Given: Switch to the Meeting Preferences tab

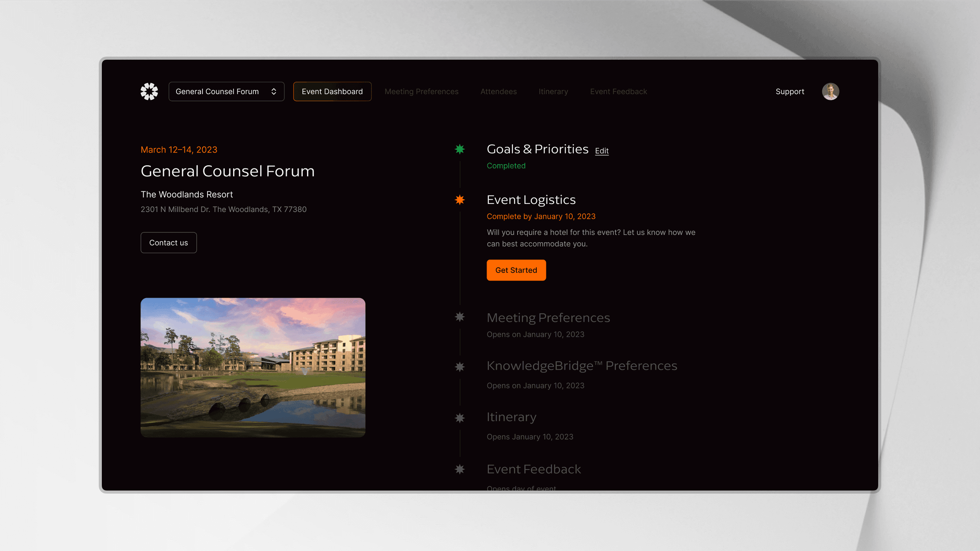Looking at the screenshot, I should click(421, 91).
